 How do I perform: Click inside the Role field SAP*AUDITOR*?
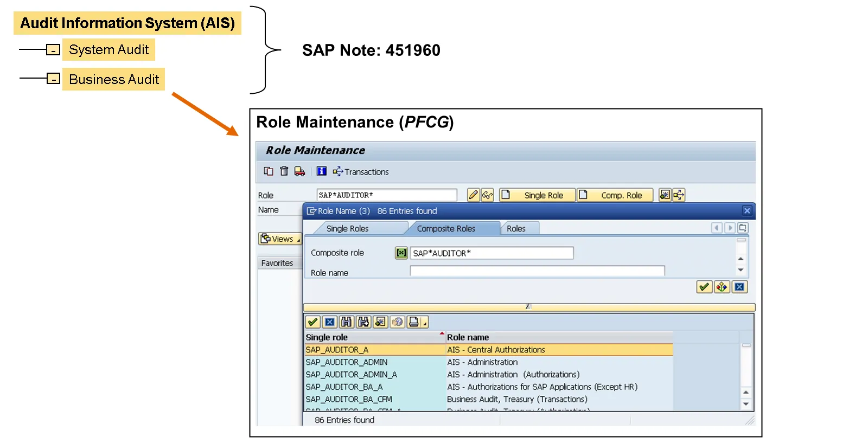coord(387,195)
